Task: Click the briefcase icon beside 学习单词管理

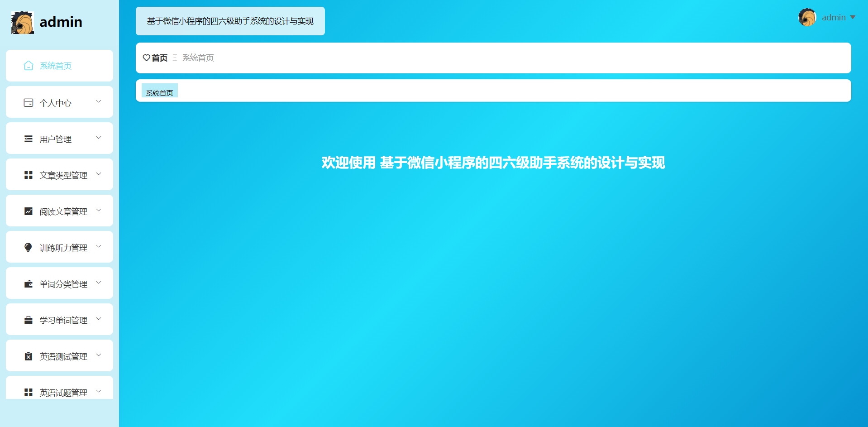Action: point(28,320)
